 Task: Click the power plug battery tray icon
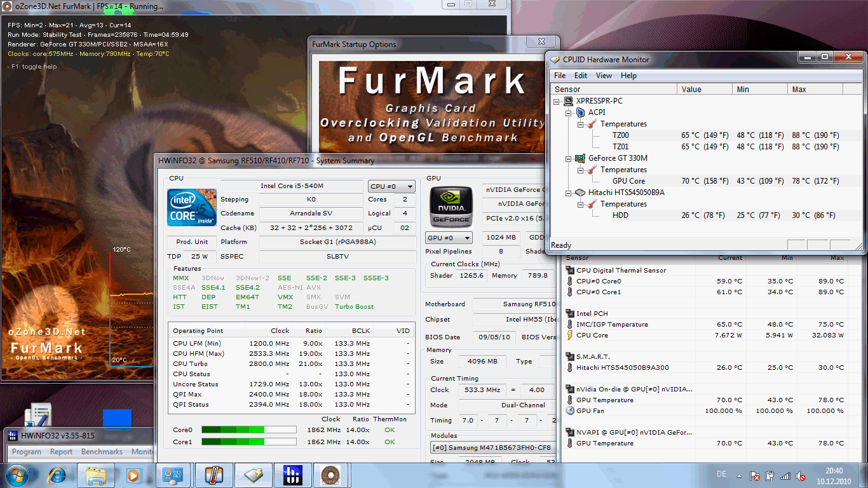770,475
